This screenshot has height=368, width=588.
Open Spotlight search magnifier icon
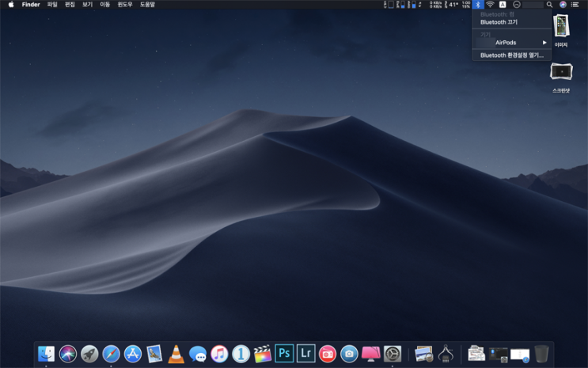coord(549,5)
